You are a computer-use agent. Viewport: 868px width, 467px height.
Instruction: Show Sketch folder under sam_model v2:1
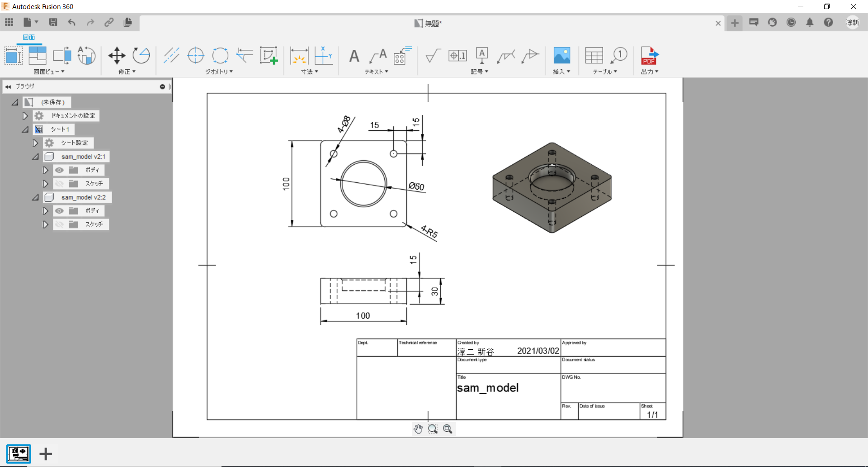[x=59, y=184]
